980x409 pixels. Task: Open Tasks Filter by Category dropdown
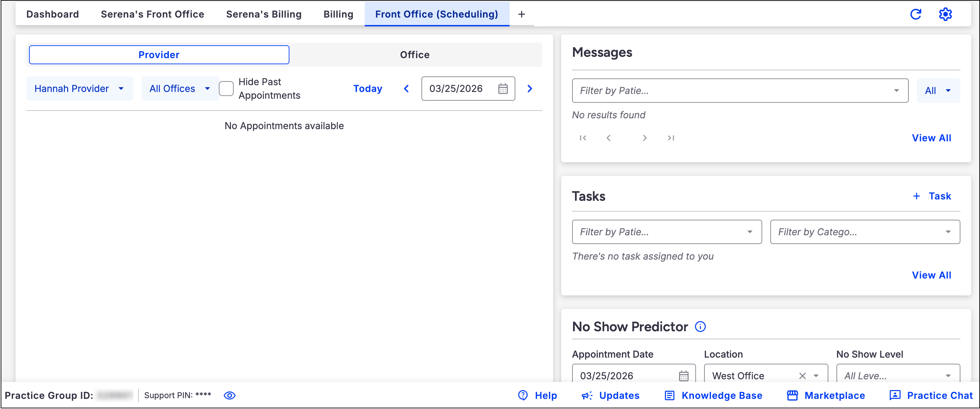[865, 232]
